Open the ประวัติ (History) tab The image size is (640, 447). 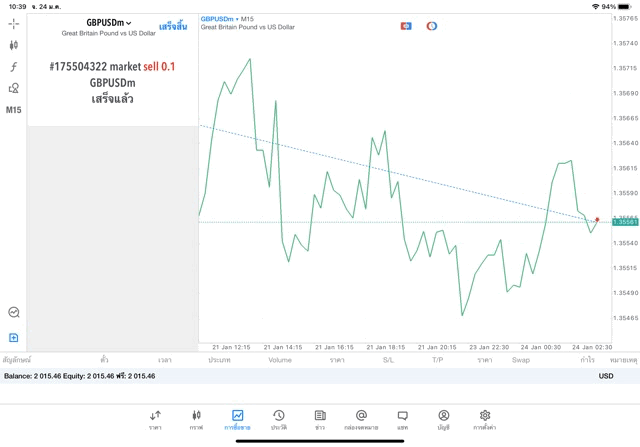pyautogui.click(x=278, y=419)
